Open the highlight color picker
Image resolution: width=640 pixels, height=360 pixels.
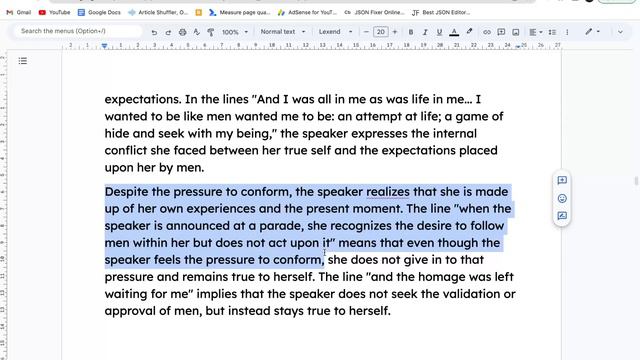[x=469, y=31]
